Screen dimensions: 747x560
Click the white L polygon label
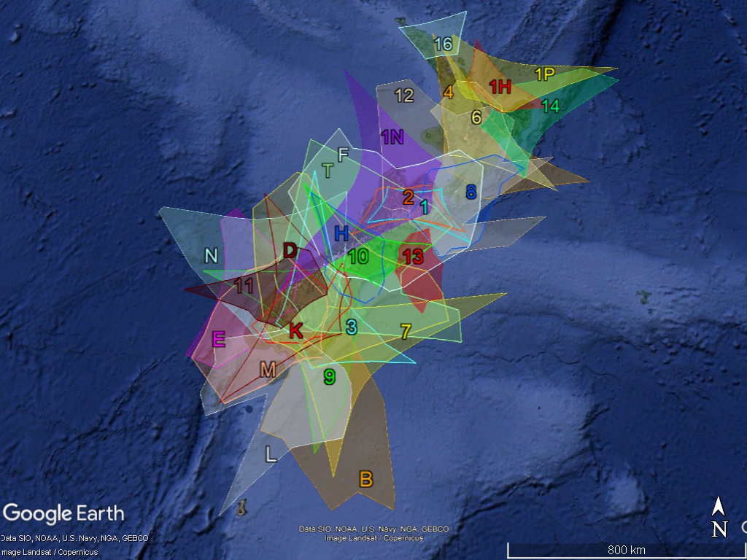click(x=271, y=455)
